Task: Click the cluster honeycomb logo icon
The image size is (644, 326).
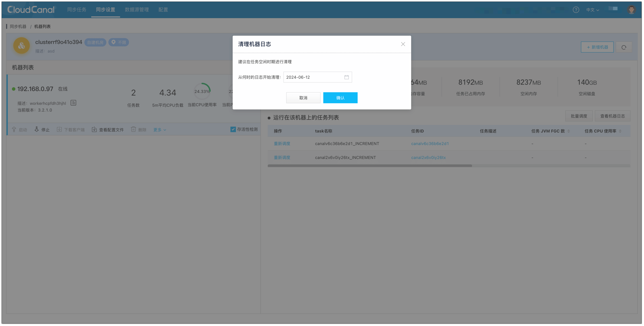Action: [22, 46]
